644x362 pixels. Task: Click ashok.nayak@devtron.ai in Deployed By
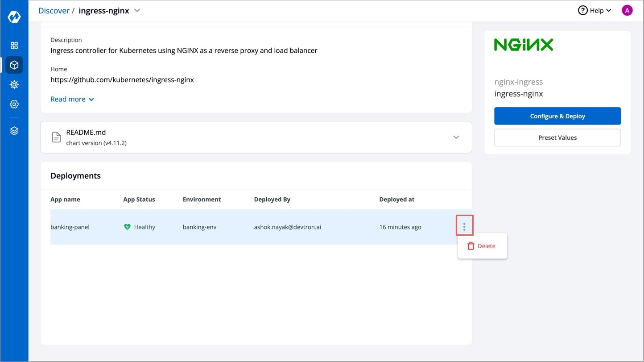click(288, 227)
